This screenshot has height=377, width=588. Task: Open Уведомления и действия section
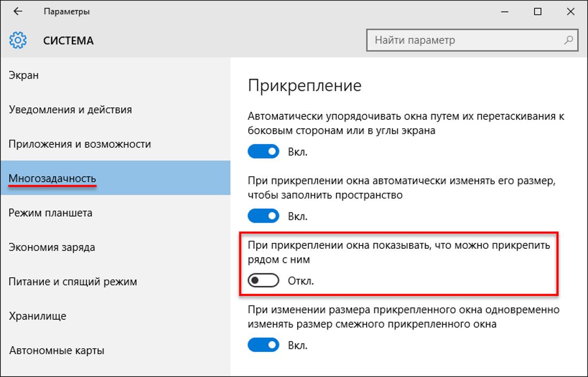pos(70,109)
